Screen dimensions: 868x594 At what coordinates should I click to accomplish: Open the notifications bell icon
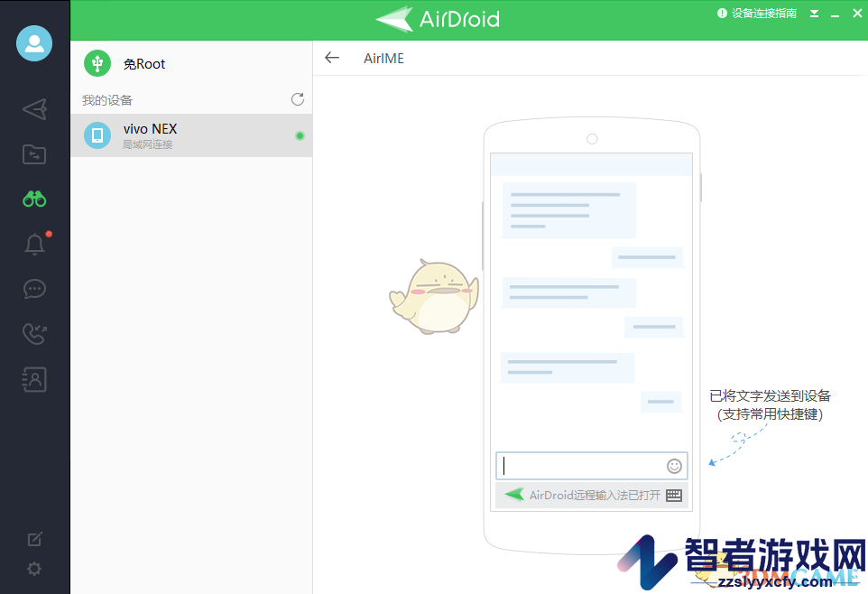34,244
